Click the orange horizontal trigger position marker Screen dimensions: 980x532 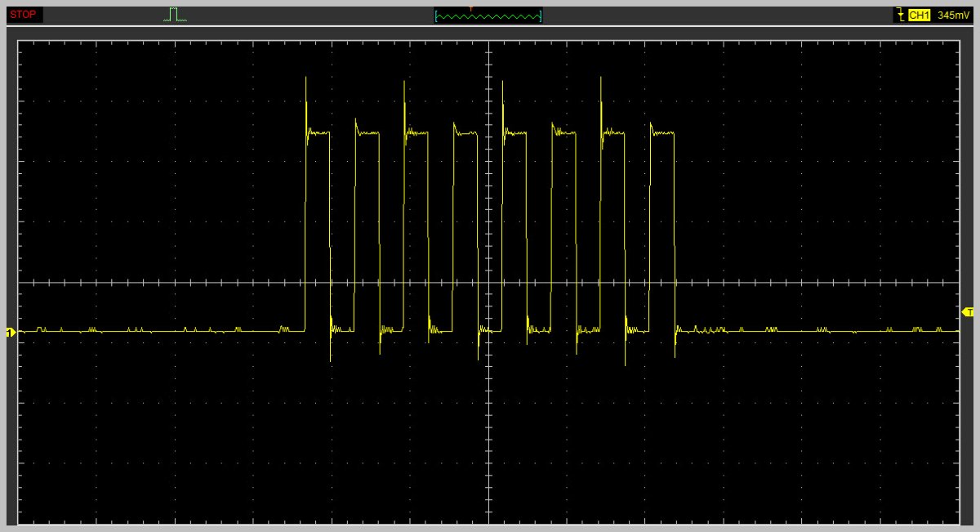pyautogui.click(x=471, y=7)
